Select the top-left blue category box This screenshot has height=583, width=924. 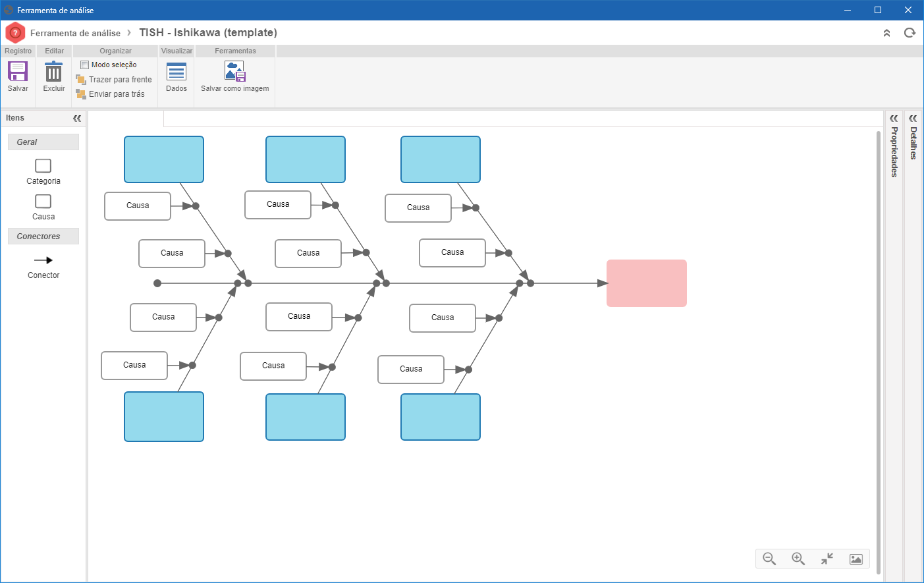pos(164,159)
